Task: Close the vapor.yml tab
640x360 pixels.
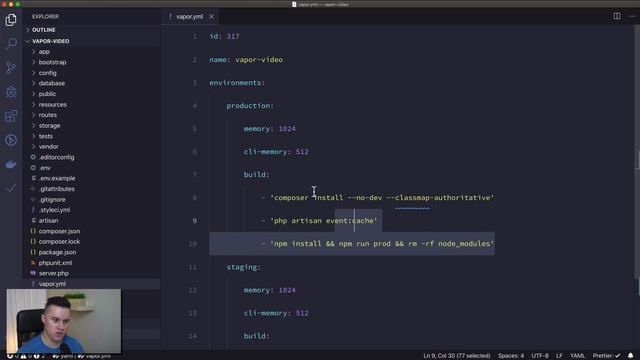Action: point(211,17)
